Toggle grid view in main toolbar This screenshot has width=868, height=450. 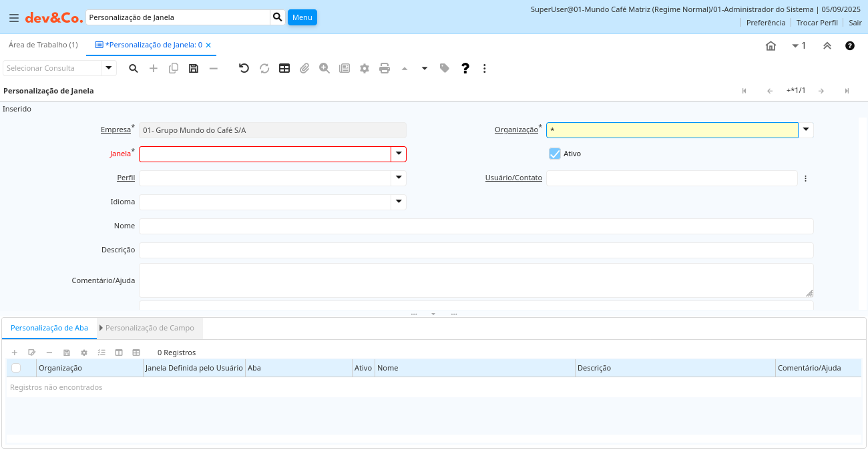pyautogui.click(x=284, y=68)
